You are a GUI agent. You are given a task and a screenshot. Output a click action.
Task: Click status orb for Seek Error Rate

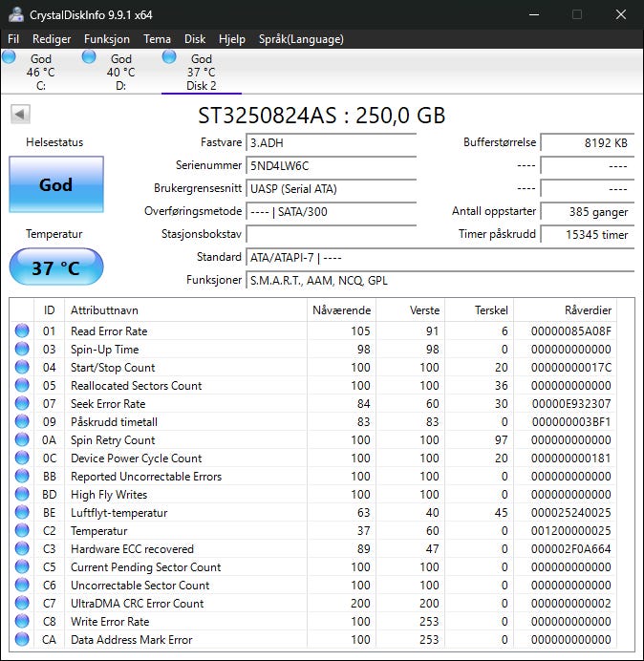(x=22, y=403)
